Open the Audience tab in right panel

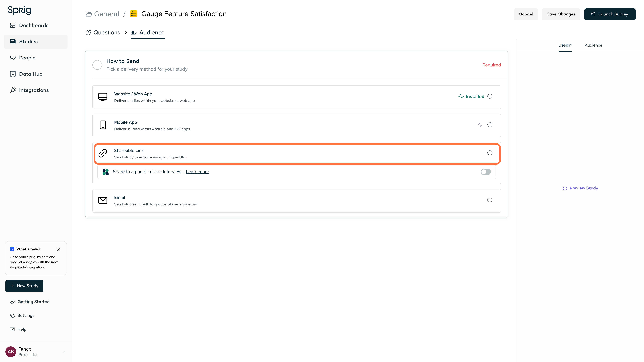[593, 45]
